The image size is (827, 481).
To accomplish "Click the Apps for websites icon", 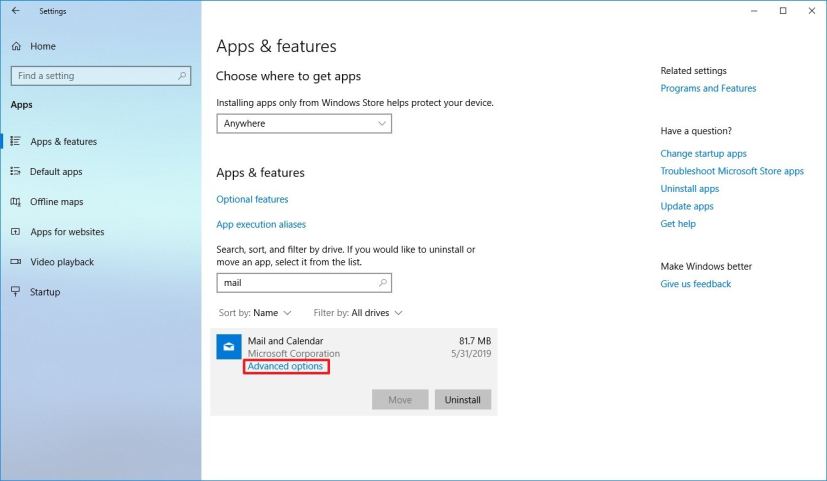I will point(16,232).
